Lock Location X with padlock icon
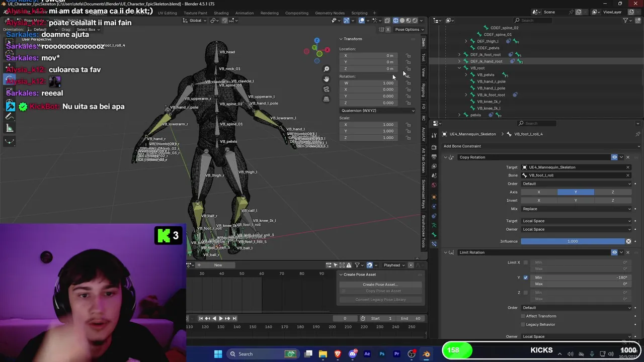The height and width of the screenshot is (362, 644). pyautogui.click(x=408, y=56)
